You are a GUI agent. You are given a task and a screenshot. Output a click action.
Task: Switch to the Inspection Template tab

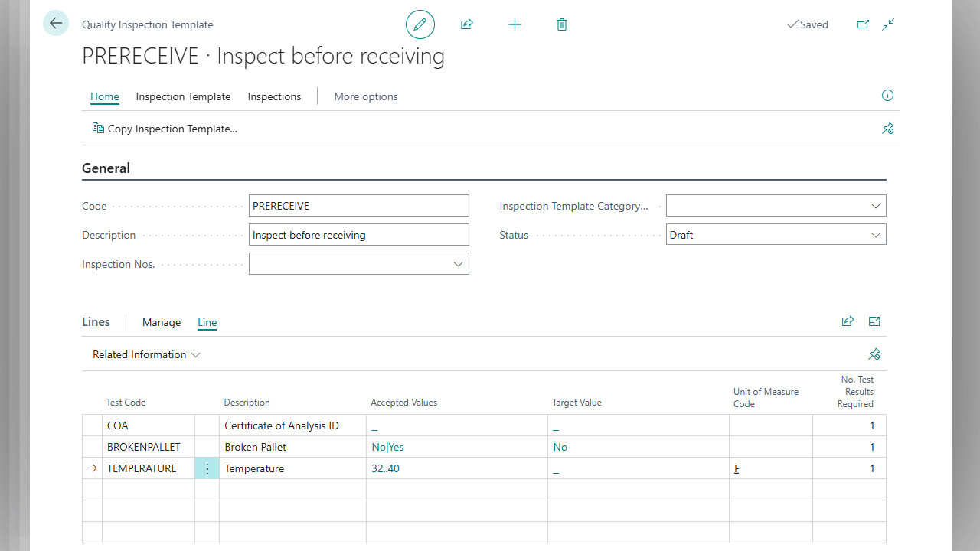183,96
